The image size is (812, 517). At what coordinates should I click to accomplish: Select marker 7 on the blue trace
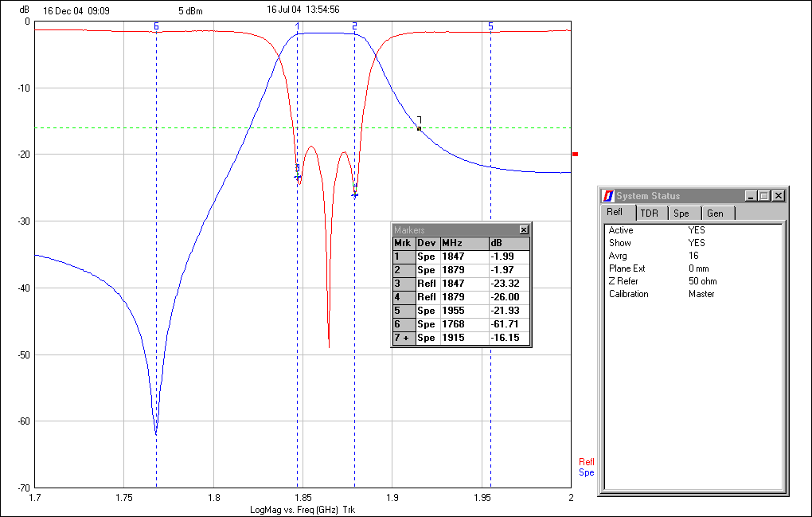tap(419, 127)
